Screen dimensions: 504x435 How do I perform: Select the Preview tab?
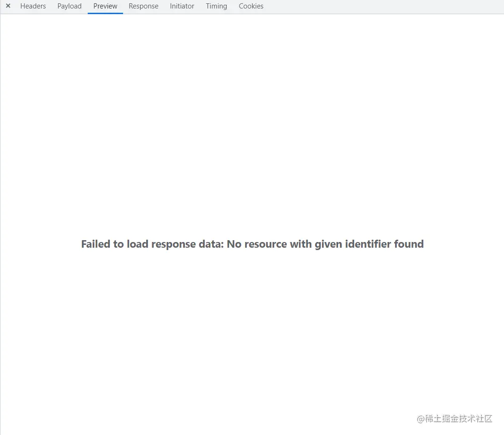point(105,6)
